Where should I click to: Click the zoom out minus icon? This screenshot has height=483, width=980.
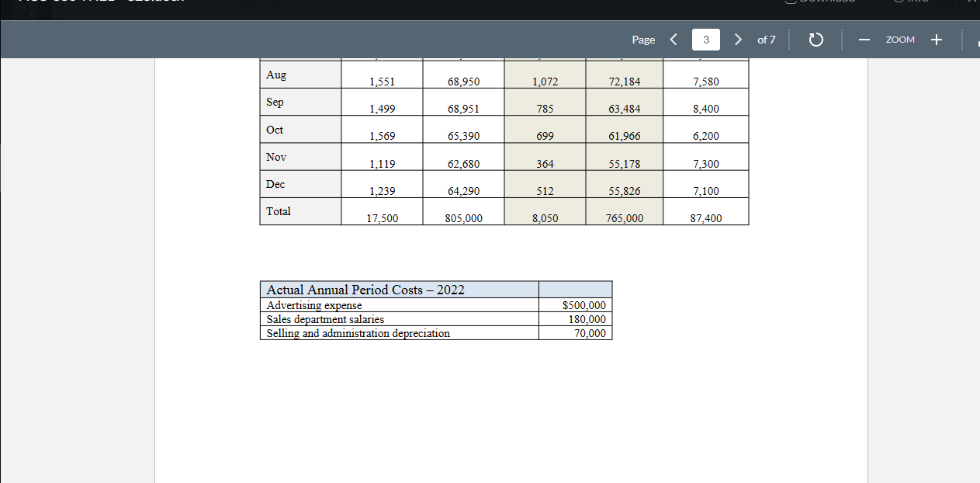point(864,40)
